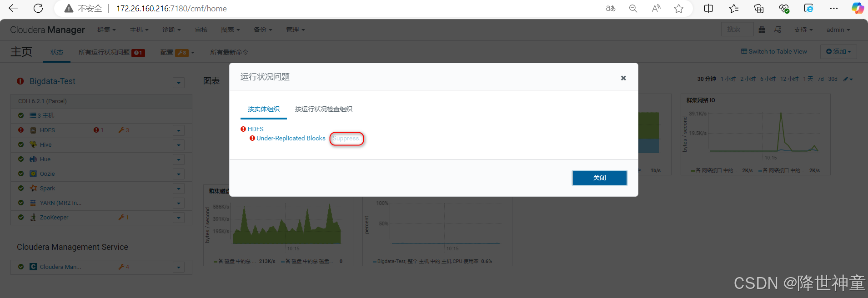Open YARN row actions dropdown
868x298 pixels.
179,203
